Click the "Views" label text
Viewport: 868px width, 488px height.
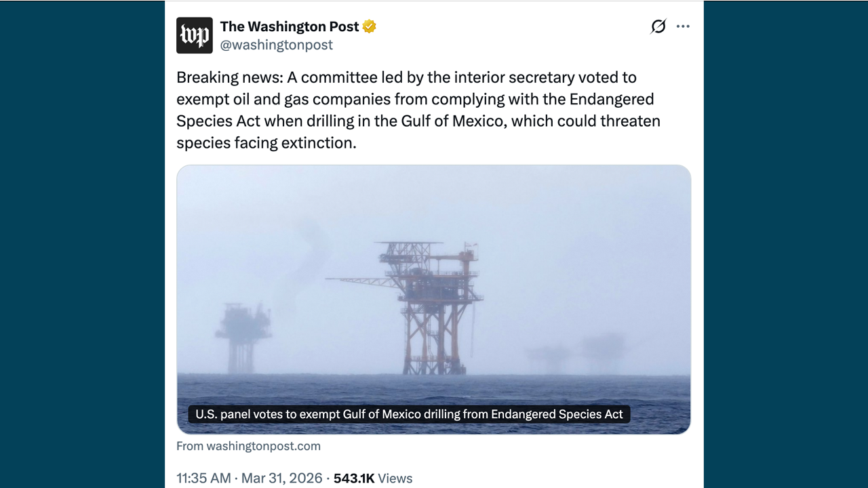[x=395, y=478]
